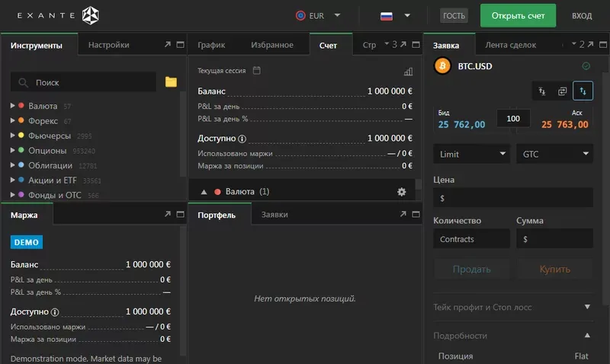Screen dimensions: 610x364
Task: Open the right panel tabs overflow dropdown
Action: click(574, 43)
